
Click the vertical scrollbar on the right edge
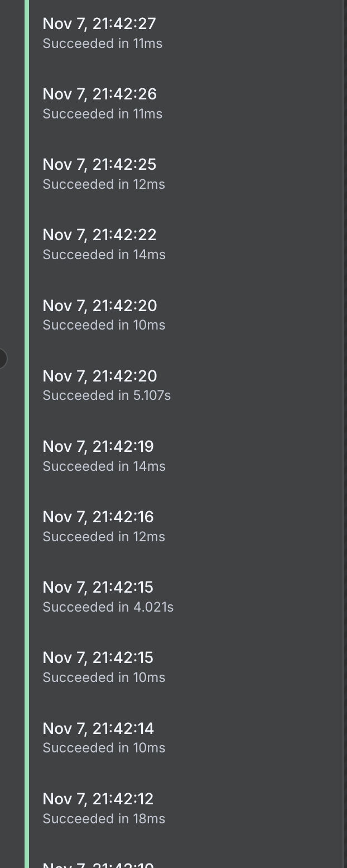[x=344, y=434]
